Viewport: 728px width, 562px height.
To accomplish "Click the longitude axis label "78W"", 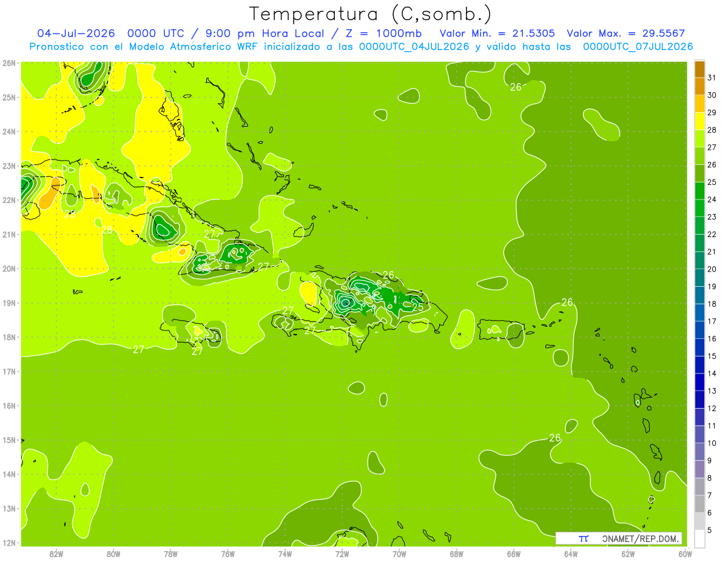I will click(x=170, y=554).
